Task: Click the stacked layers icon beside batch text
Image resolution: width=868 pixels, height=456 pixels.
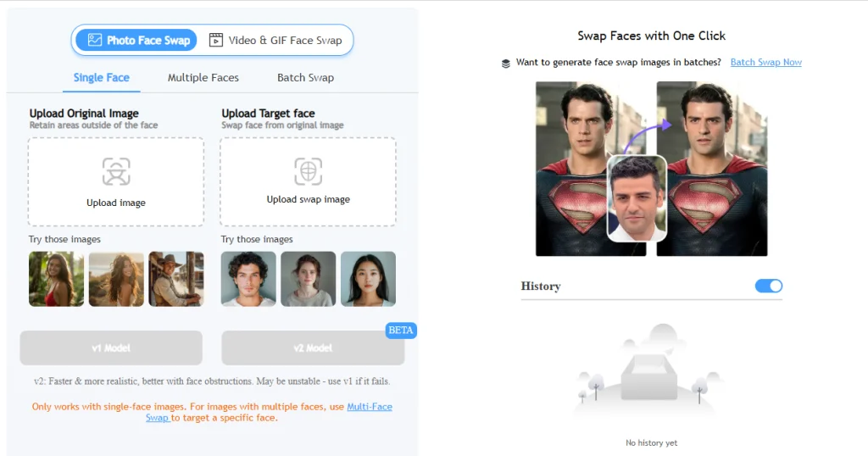Action: coord(506,63)
